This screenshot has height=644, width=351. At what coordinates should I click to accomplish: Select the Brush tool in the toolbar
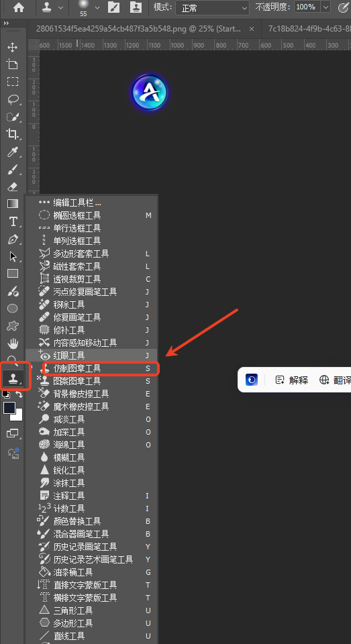pos(13,169)
